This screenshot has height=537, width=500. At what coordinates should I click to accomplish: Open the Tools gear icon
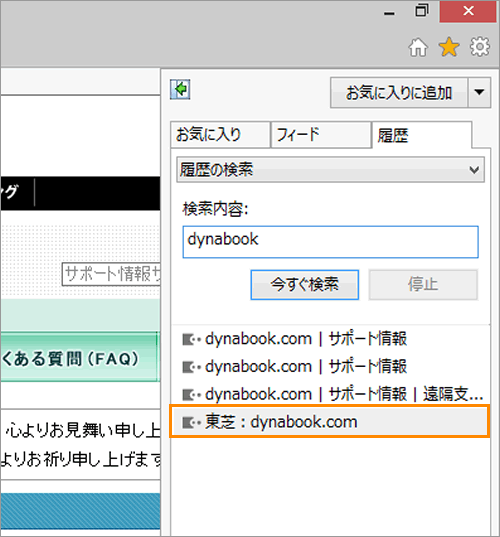point(479,47)
